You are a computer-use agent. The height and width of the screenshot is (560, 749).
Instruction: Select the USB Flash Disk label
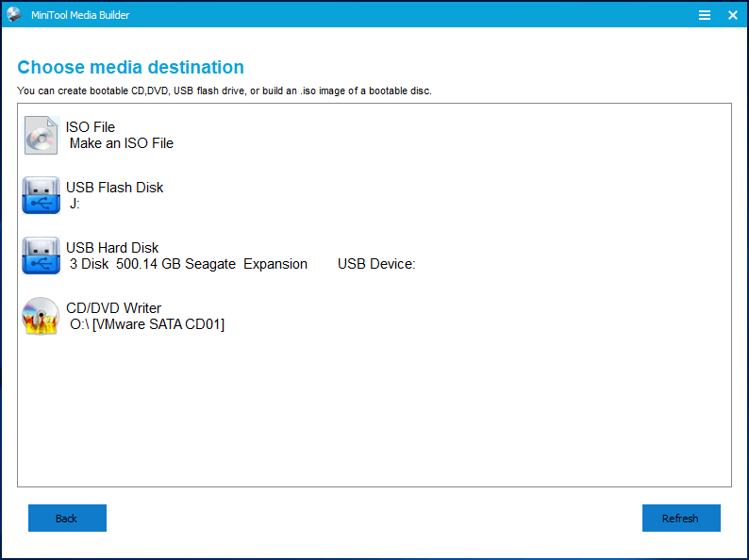coord(114,188)
